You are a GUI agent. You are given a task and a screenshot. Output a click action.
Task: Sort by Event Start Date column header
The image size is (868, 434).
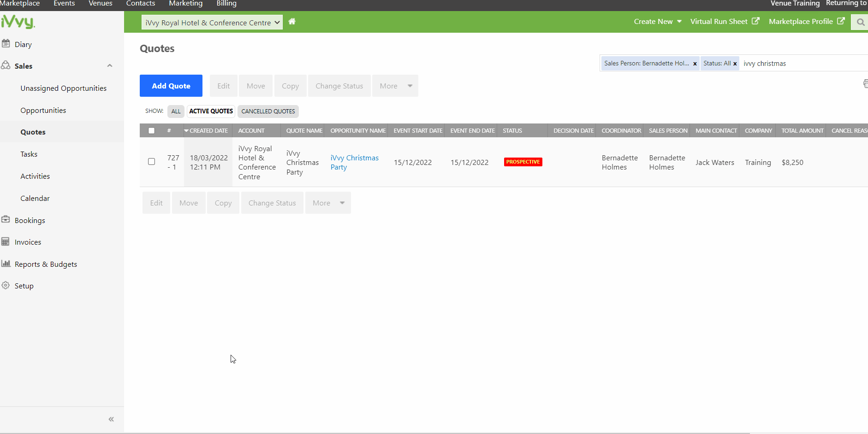pyautogui.click(x=418, y=130)
